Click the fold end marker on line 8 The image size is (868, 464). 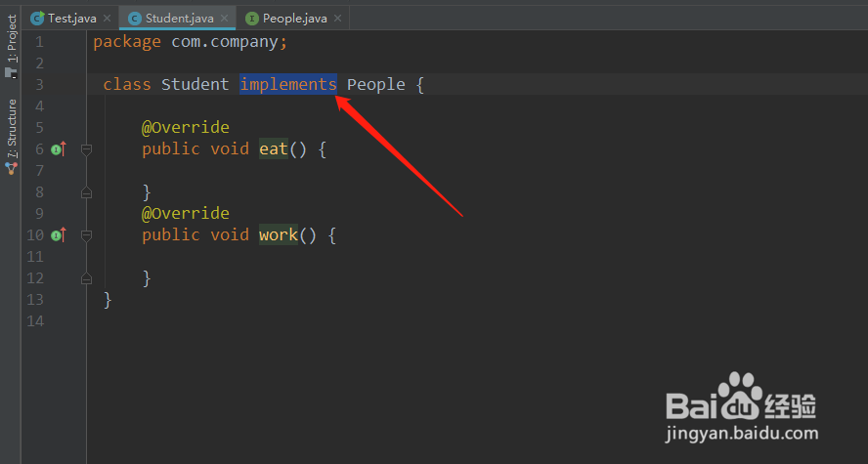86,192
